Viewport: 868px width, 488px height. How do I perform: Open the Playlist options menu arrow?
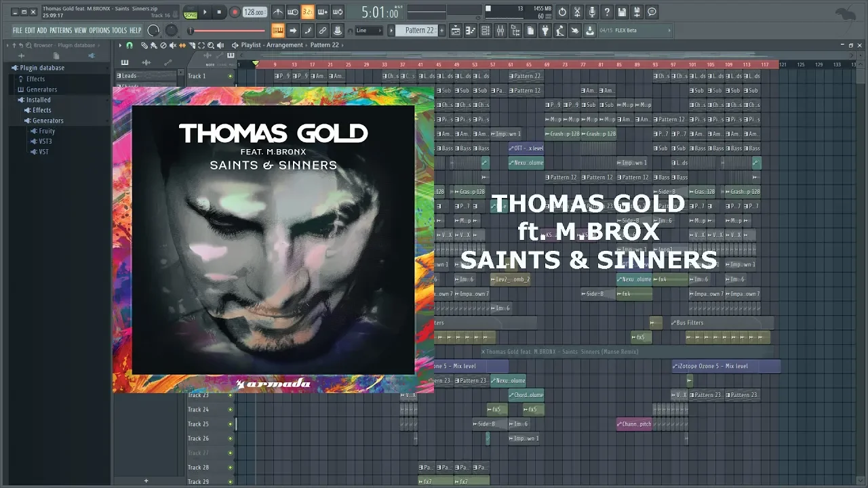120,45
